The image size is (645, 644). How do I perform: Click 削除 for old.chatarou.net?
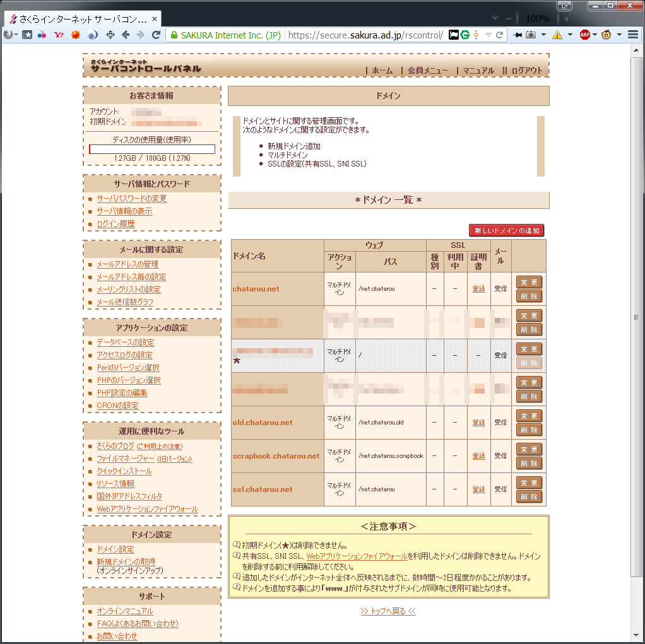(529, 430)
